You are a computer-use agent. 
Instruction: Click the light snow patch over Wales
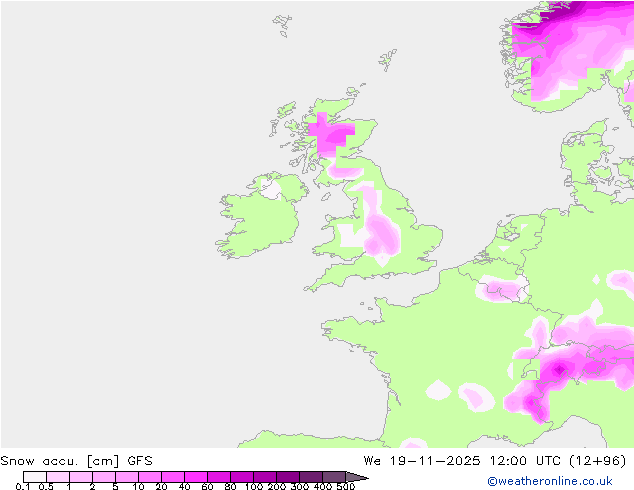[x=350, y=235]
